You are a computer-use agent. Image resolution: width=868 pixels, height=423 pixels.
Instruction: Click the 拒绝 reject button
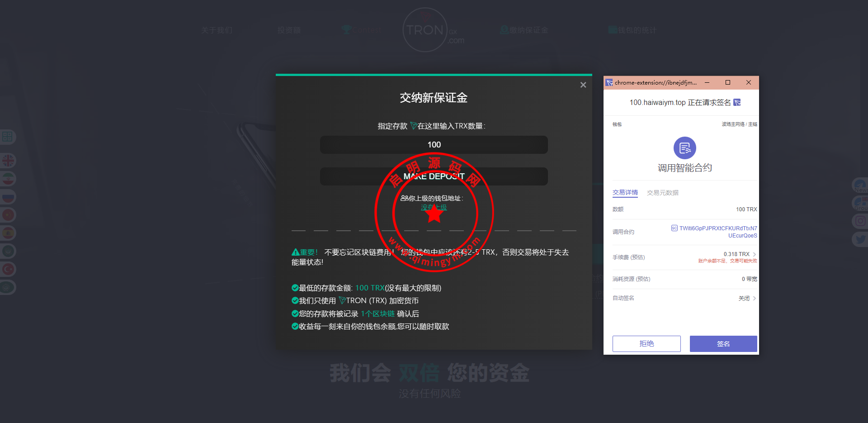click(x=646, y=344)
